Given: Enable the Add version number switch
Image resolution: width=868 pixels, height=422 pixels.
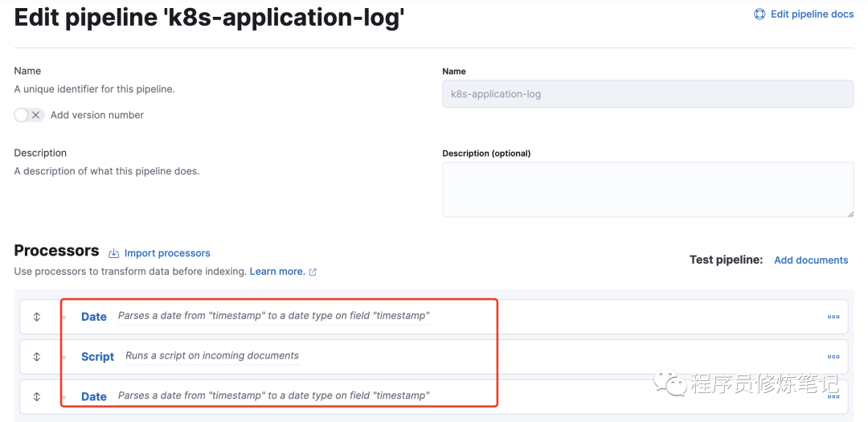Looking at the screenshot, I should tap(29, 115).
